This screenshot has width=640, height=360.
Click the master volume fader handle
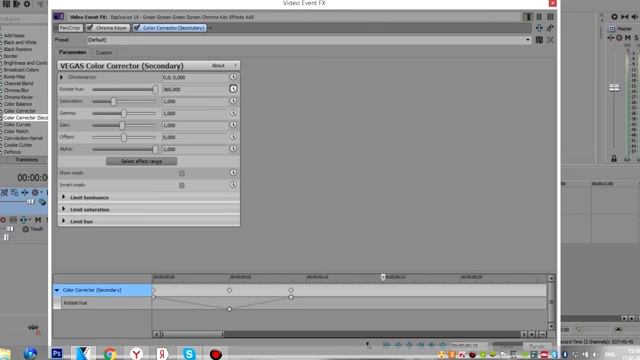pyautogui.click(x=614, y=88)
